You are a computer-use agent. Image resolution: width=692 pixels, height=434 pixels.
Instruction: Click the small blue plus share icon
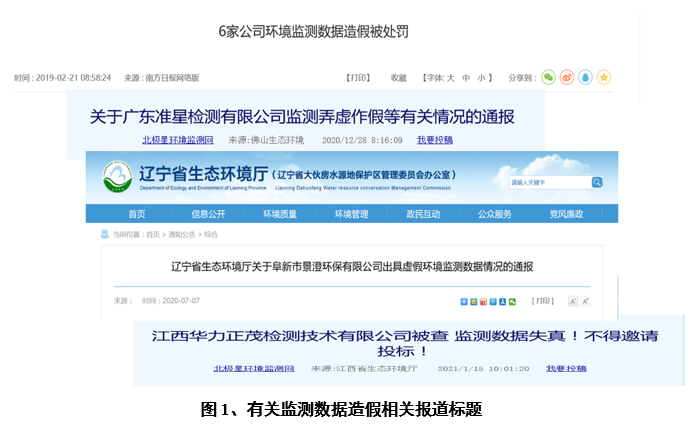(x=464, y=302)
